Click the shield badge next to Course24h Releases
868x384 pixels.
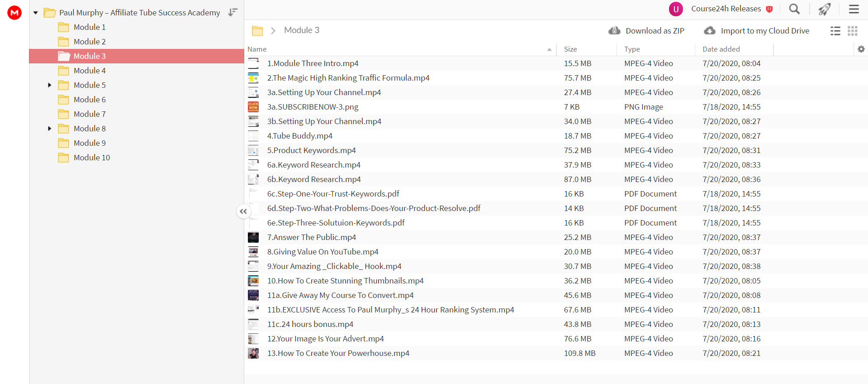[x=769, y=9]
